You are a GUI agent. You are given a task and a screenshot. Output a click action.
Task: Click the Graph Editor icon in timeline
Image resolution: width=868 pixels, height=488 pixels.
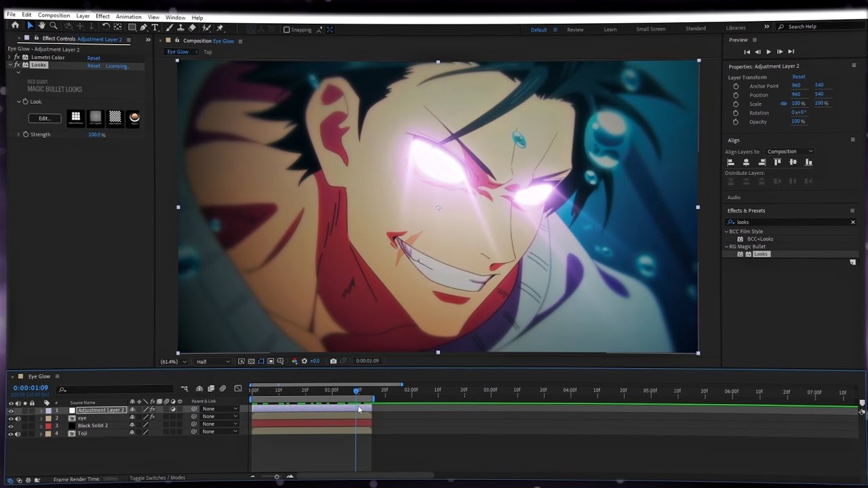[x=238, y=388]
